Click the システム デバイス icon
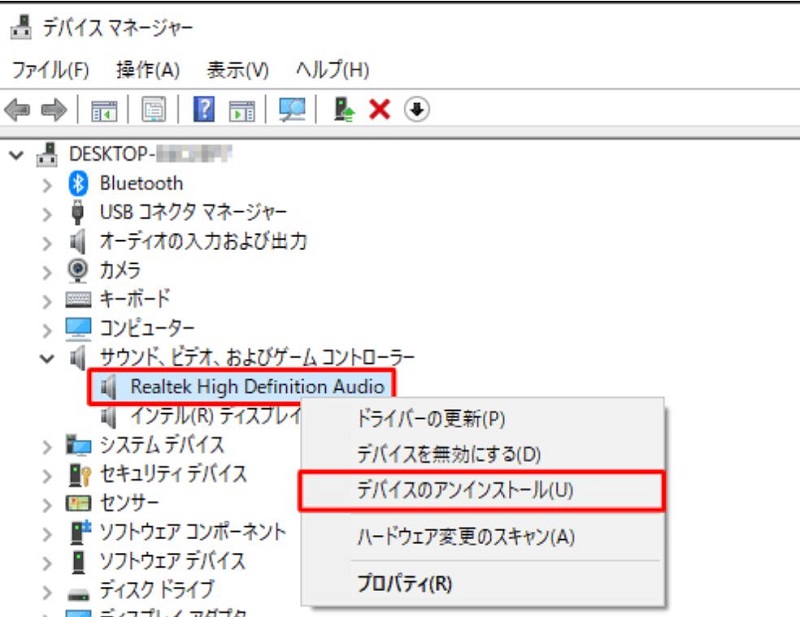Viewport: 800px width, 617px height. pyautogui.click(x=79, y=445)
